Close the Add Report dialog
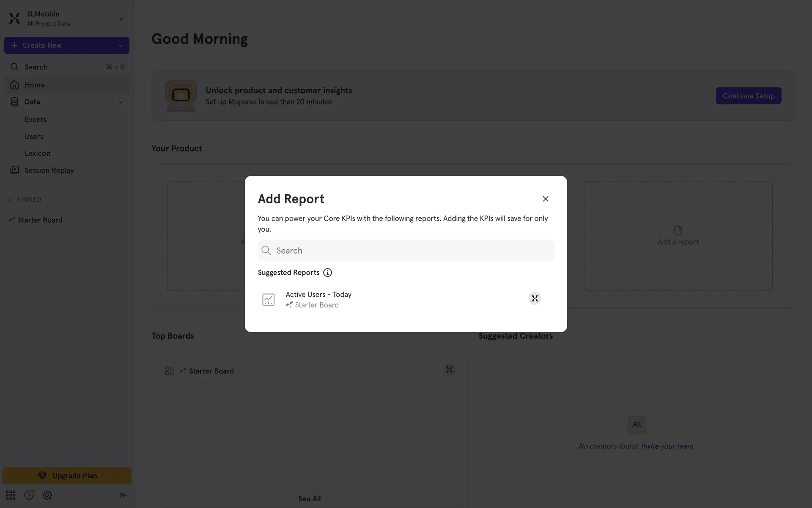 (545, 199)
